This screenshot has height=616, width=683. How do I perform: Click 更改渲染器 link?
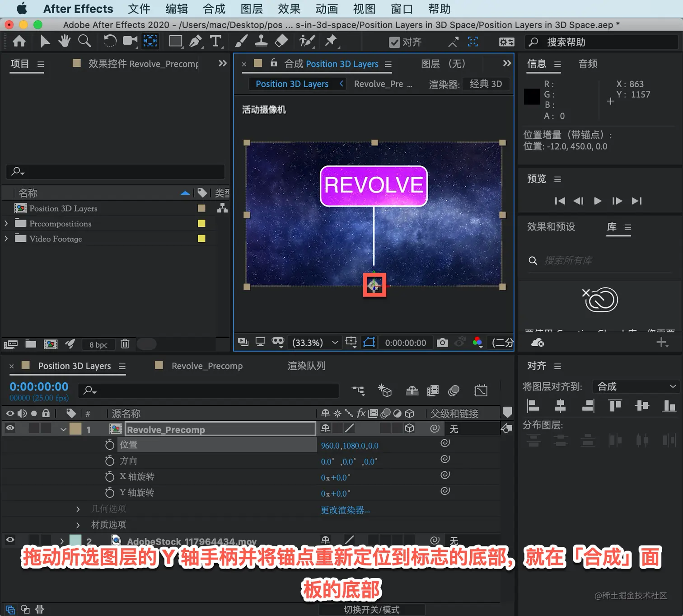pyautogui.click(x=345, y=510)
